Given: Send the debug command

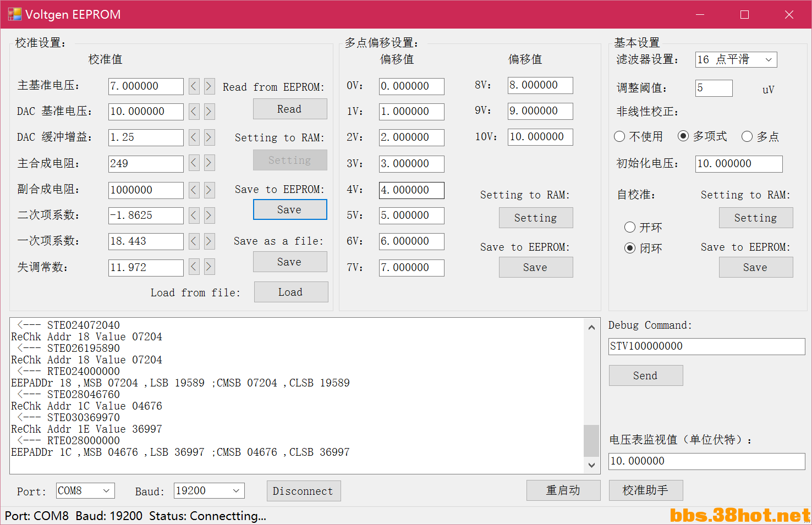Looking at the screenshot, I should (646, 375).
